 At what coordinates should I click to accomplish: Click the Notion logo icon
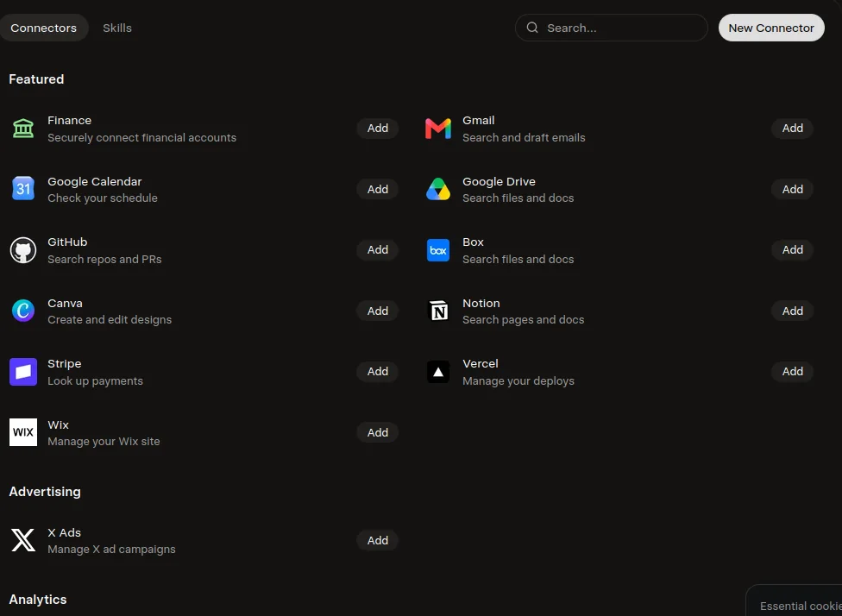click(x=438, y=311)
